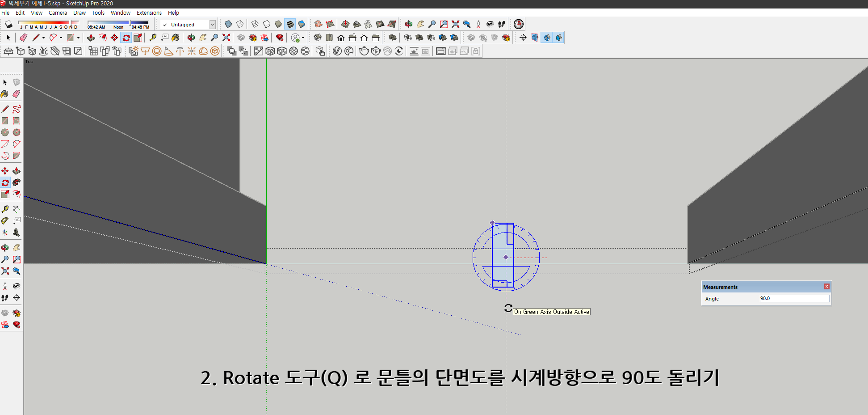Open the View menu
This screenshot has width=868, height=415.
click(37, 13)
